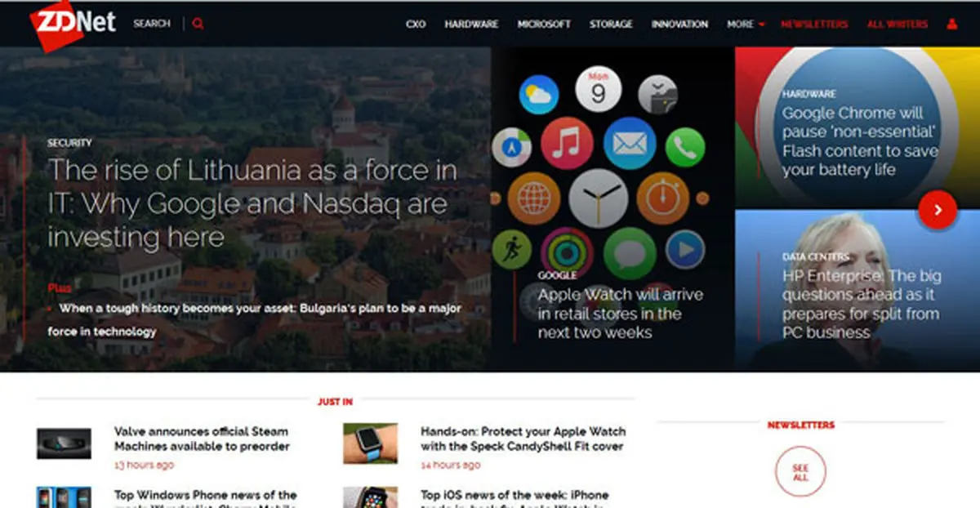Open the NEWSLETTERS link in header
Image resolution: width=980 pixels, height=508 pixels.
tap(813, 25)
